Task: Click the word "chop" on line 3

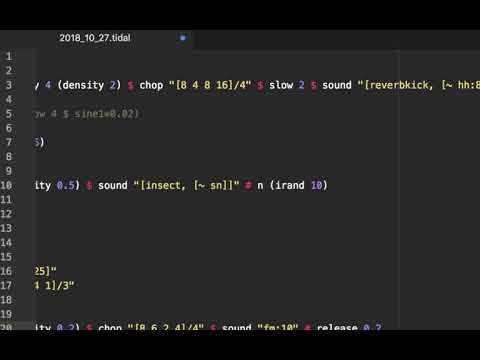Action: coord(151,85)
